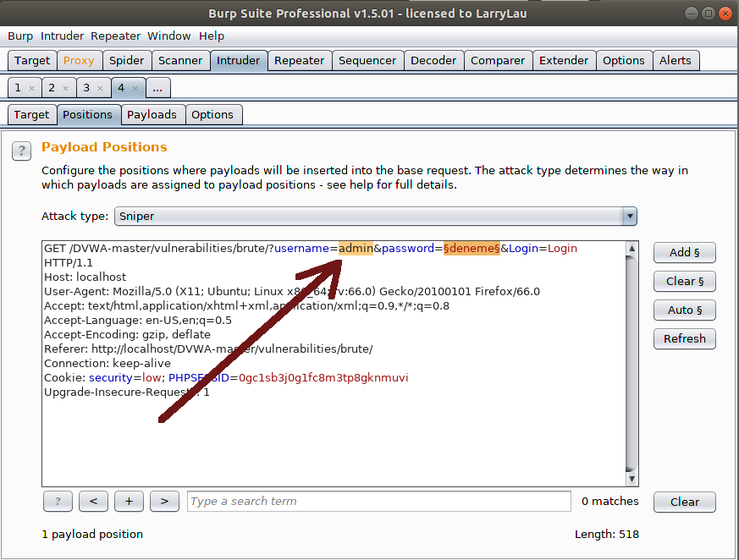
Task: Click the Login parameter value in request
Action: pos(562,248)
